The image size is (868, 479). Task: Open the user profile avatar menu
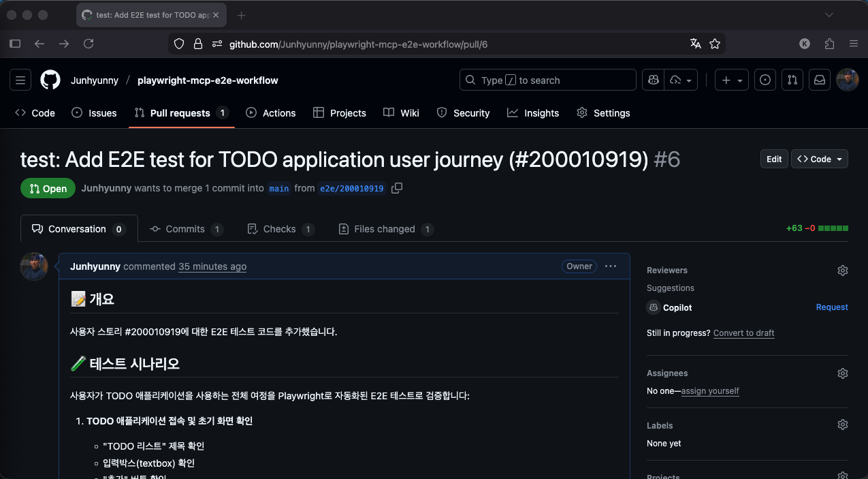point(848,80)
